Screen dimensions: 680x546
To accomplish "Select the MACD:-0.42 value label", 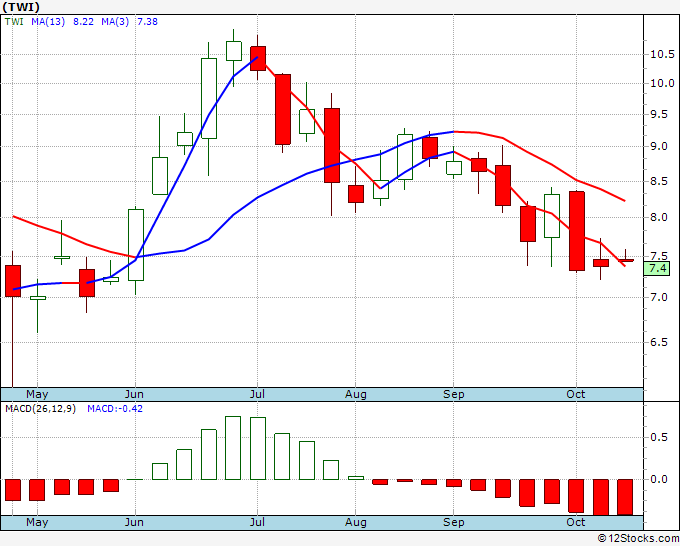I will [x=115, y=409].
